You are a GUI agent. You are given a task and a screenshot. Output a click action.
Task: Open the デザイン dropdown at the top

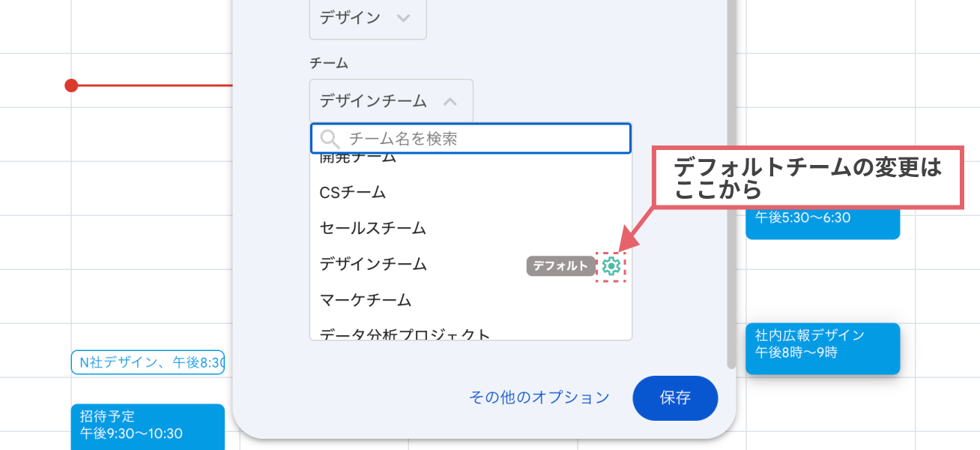tap(367, 19)
